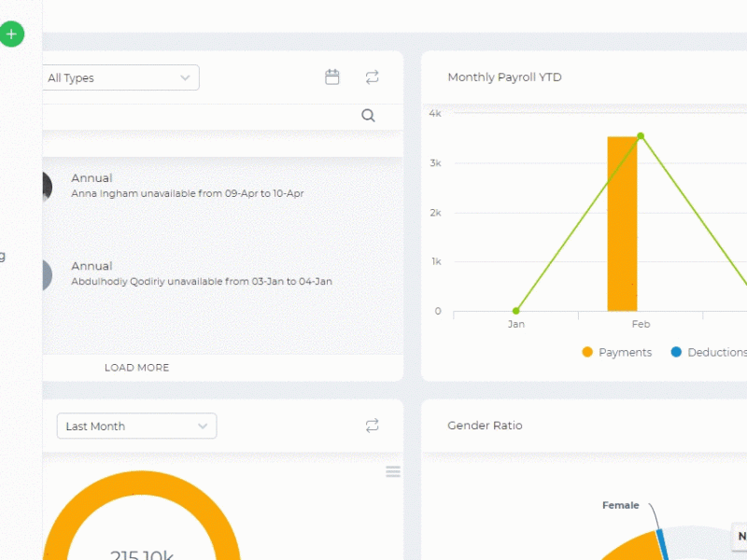
Task: Click the Feb axis label
Action: tap(641, 324)
